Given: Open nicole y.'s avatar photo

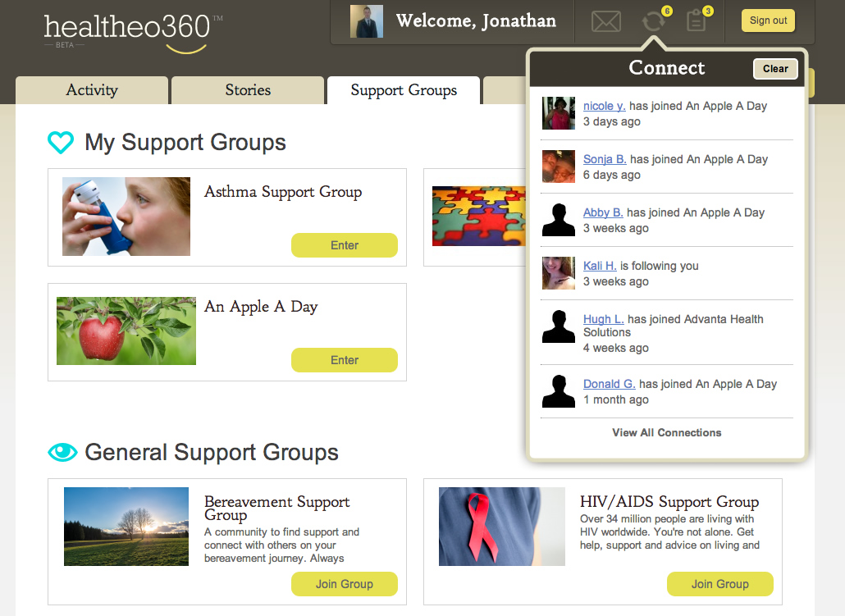Looking at the screenshot, I should [559, 113].
